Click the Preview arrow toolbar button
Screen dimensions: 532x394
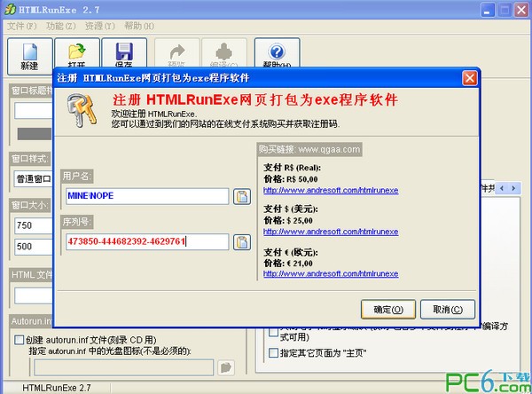coord(177,53)
